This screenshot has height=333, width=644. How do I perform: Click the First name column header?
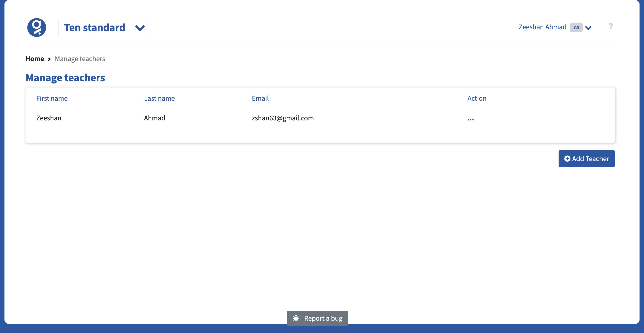52,98
